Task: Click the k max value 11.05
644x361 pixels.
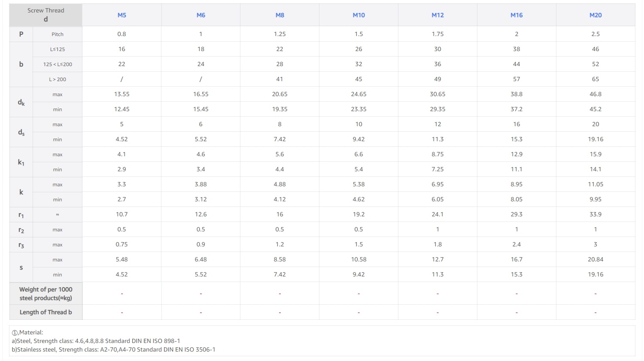Action: [595, 184]
